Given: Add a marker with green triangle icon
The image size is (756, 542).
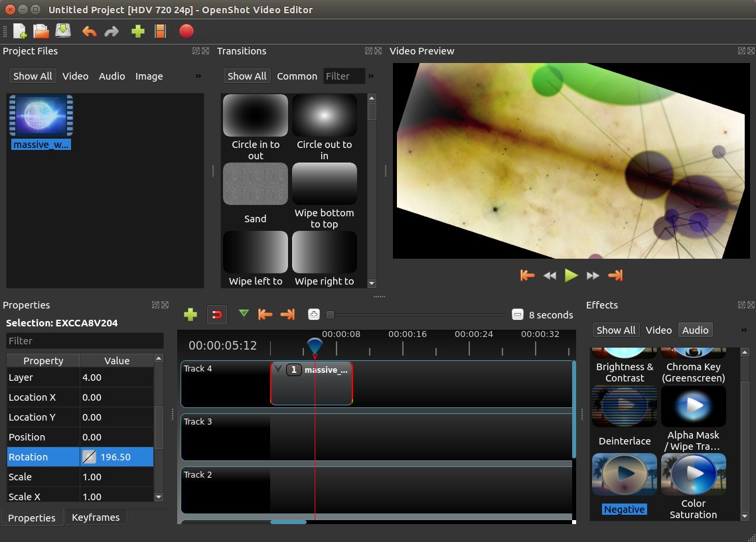Looking at the screenshot, I should point(244,314).
